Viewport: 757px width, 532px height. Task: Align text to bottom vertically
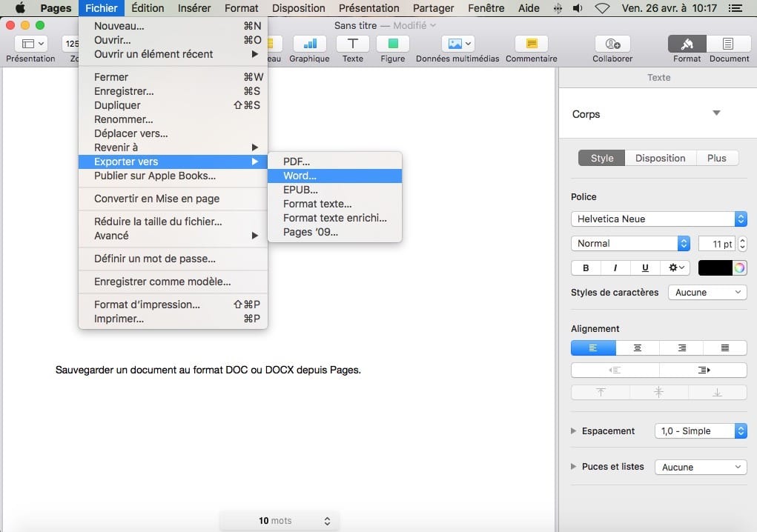(x=718, y=392)
